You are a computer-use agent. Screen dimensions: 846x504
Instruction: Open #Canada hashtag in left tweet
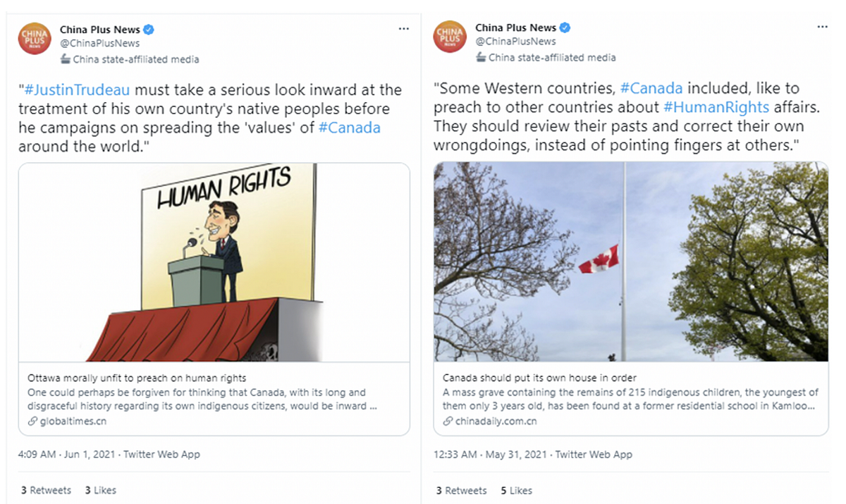click(x=349, y=128)
